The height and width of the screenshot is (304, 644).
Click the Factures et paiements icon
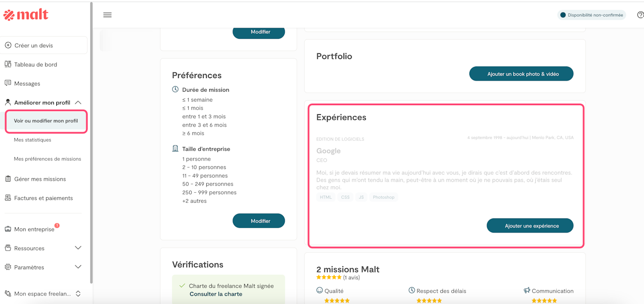pos(8,198)
